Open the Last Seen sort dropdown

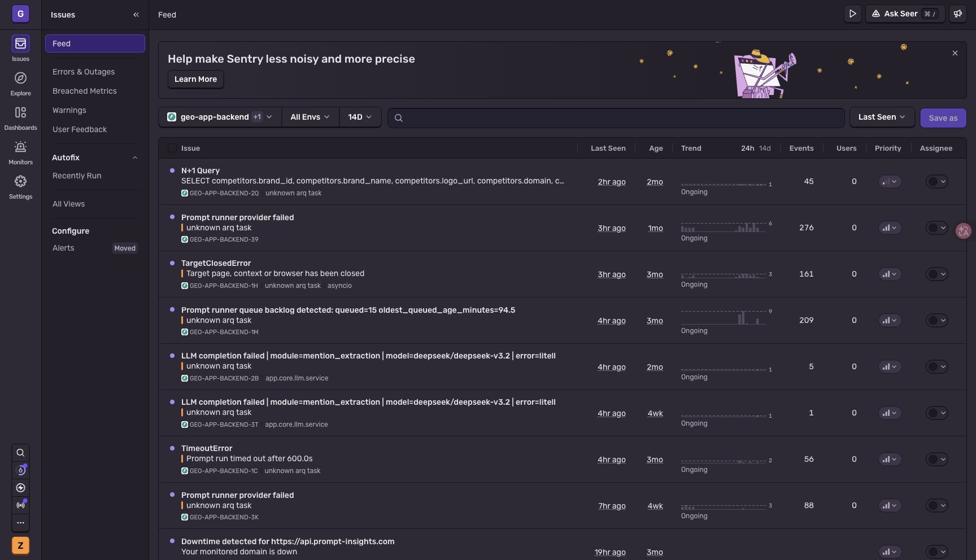coord(882,117)
